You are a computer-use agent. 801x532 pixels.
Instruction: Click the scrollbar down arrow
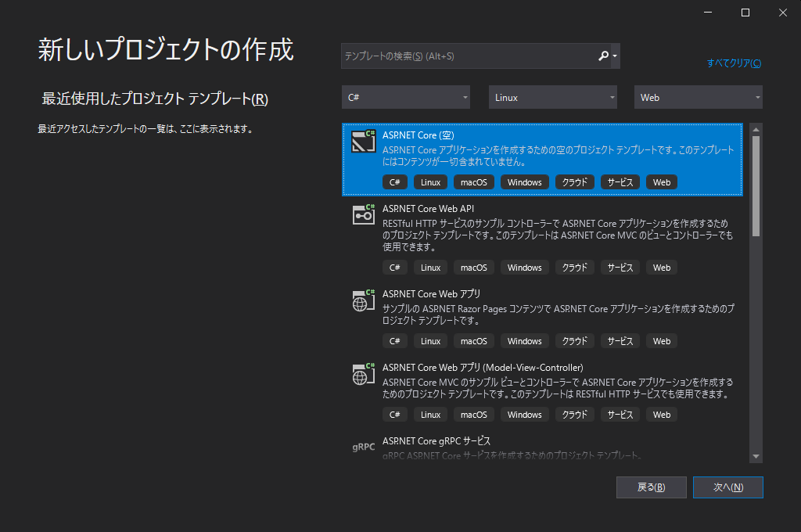click(754, 455)
